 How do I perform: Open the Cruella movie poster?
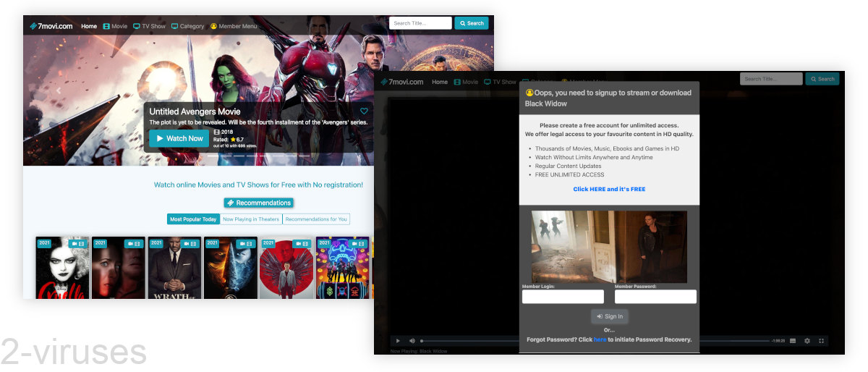pyautogui.click(x=62, y=268)
